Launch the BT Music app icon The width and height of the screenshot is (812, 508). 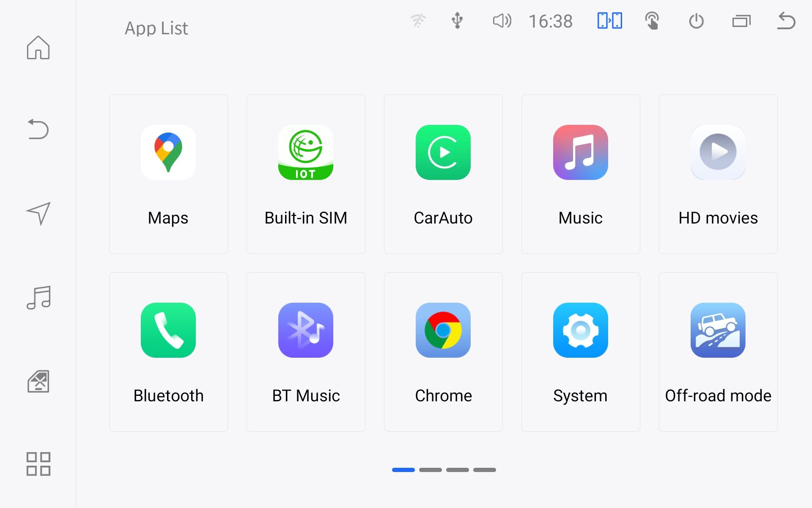point(306,330)
